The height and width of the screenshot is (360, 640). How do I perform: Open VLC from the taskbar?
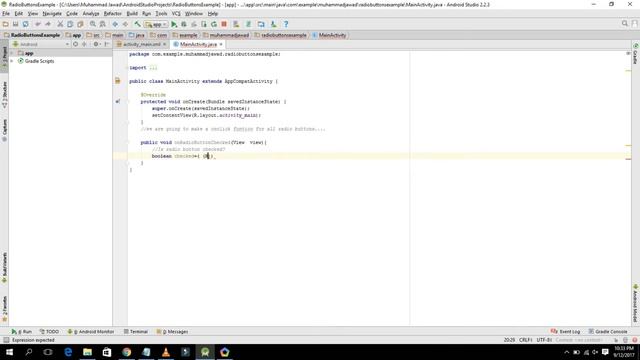click(166, 352)
